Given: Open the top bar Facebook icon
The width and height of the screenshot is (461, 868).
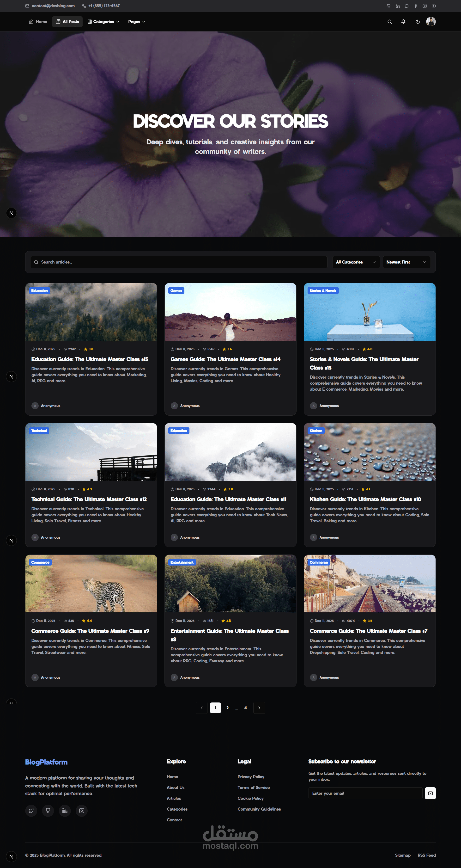Looking at the screenshot, I should coord(416,6).
